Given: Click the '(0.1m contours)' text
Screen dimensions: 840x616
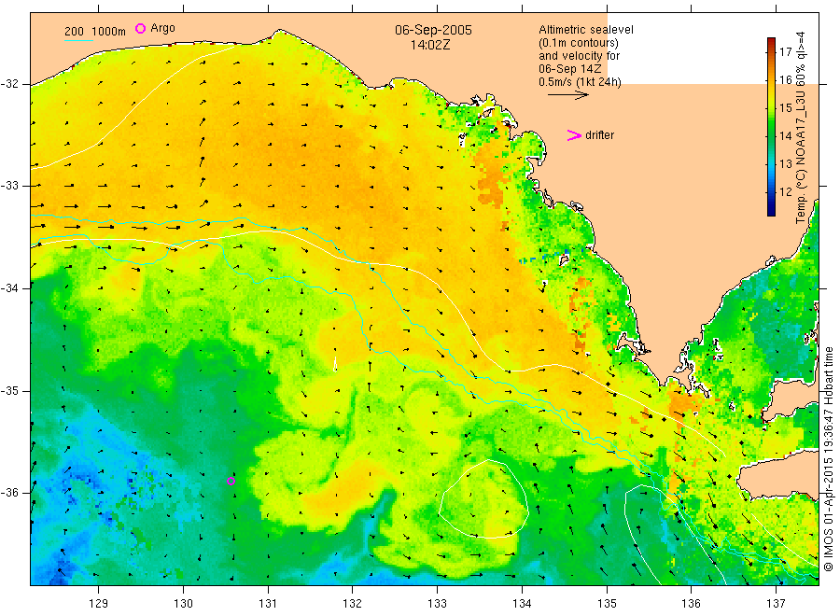Looking at the screenshot, I should 579,43.
